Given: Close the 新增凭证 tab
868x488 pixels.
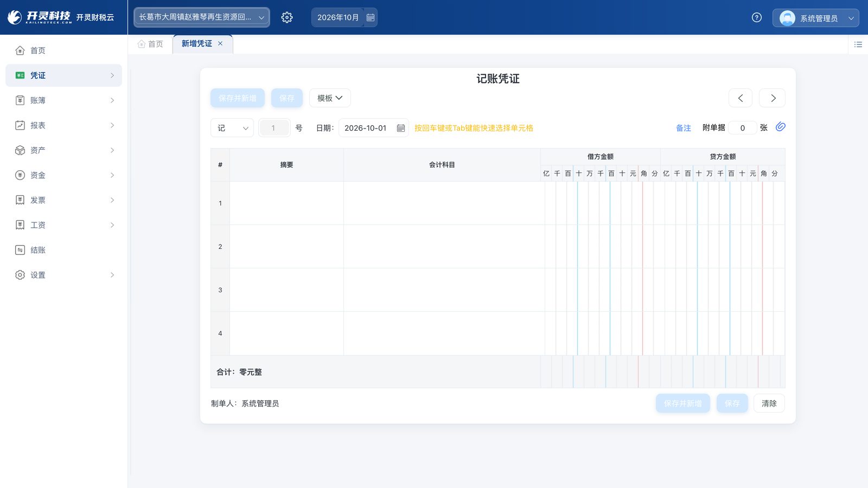Looking at the screenshot, I should pyautogui.click(x=220, y=43).
